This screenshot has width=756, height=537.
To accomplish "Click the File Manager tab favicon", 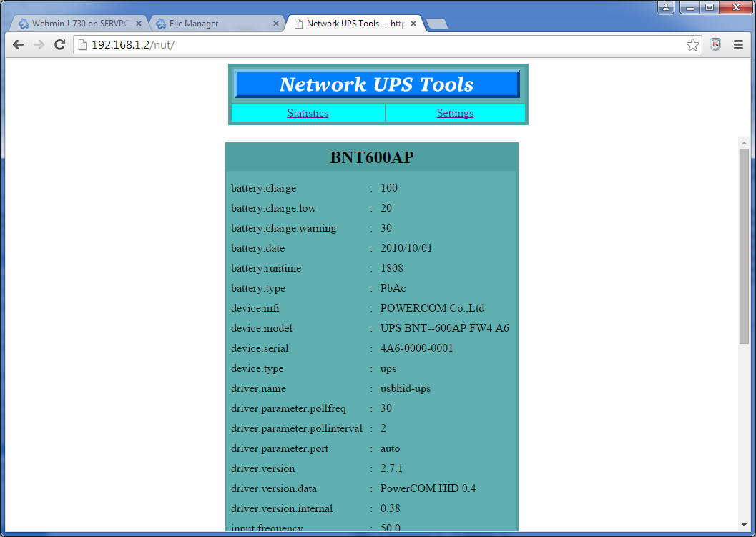I will 161,24.
